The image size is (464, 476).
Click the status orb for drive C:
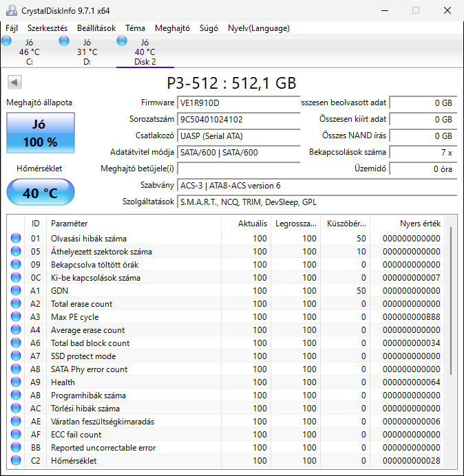6,41
